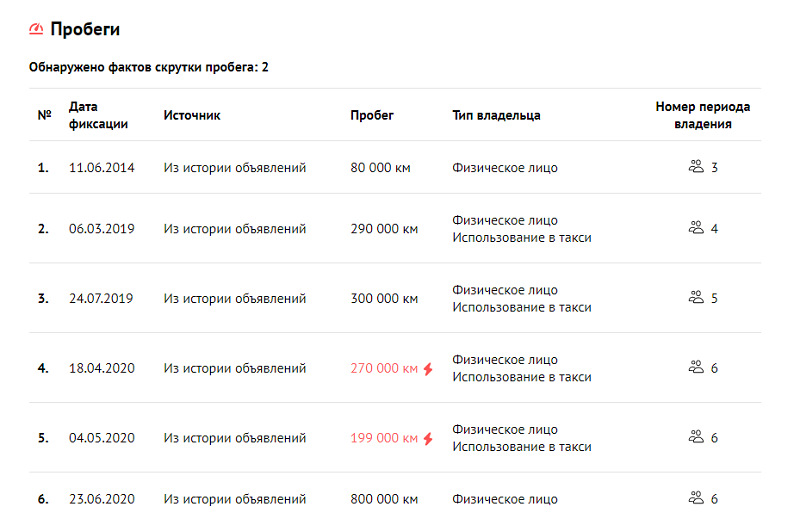
Task: Click the Источник column header
Action: [x=192, y=115]
